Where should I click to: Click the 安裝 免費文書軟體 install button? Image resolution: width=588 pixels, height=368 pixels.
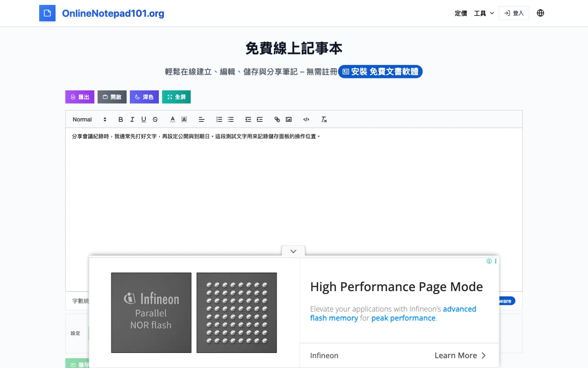(380, 72)
